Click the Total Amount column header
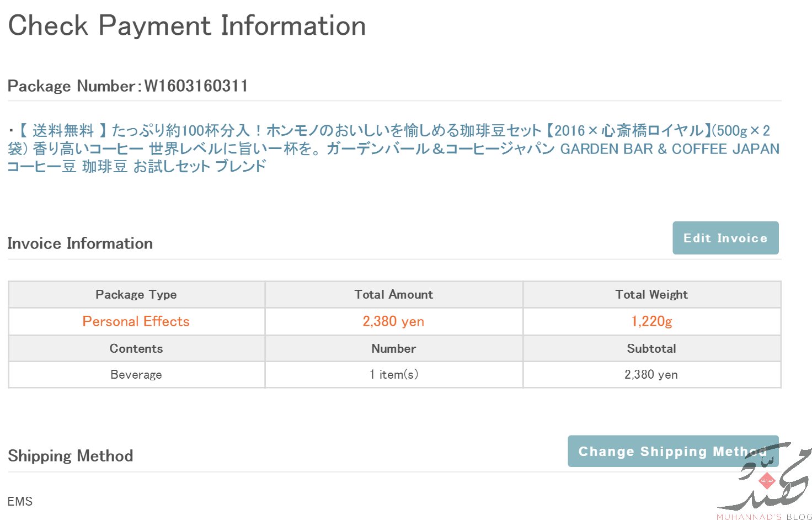This screenshot has width=812, height=520. click(x=393, y=295)
